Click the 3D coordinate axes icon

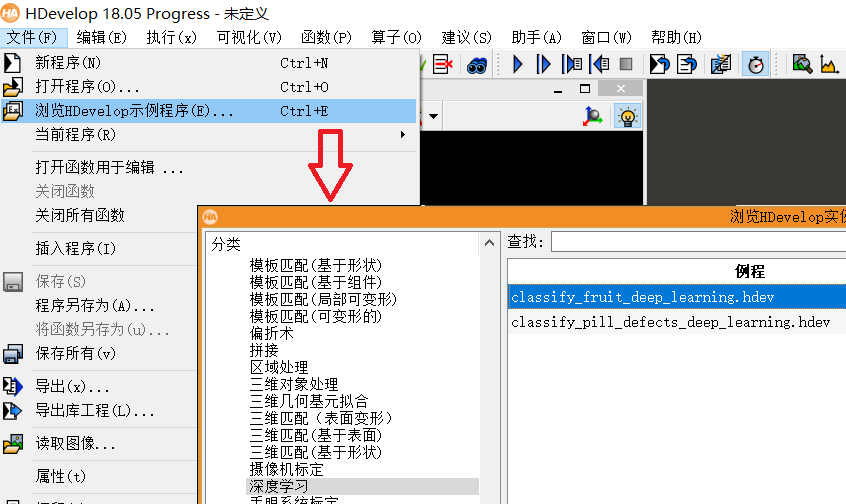[x=592, y=117]
